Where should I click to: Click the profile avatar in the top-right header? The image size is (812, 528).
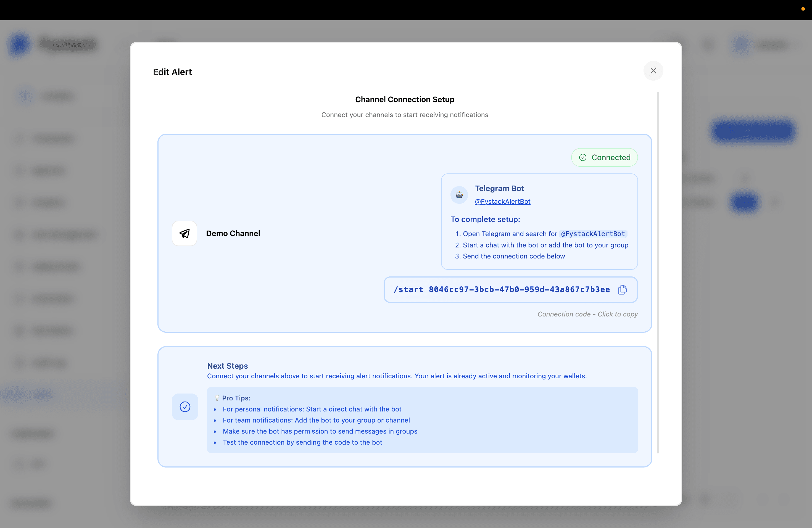tap(741, 44)
